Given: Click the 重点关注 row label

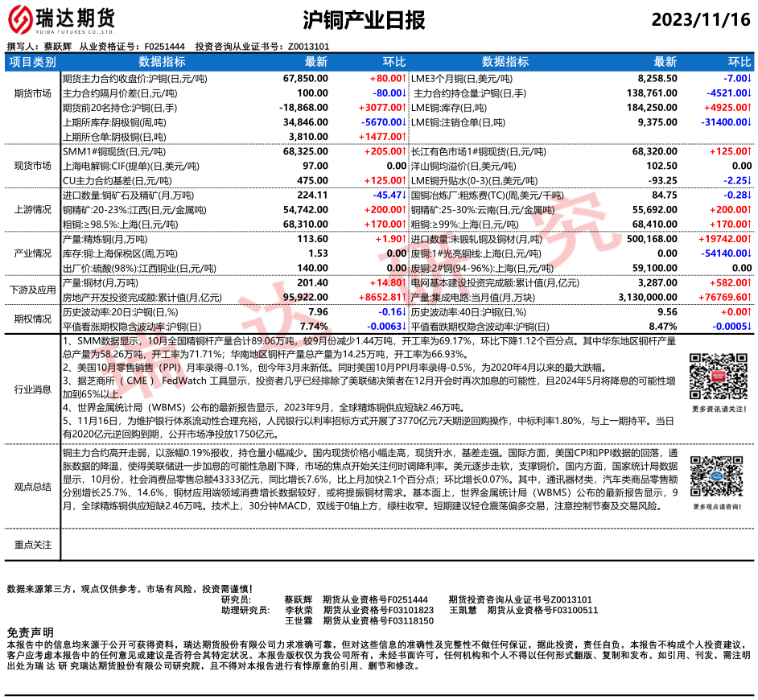Looking at the screenshot, I should pos(32,545).
